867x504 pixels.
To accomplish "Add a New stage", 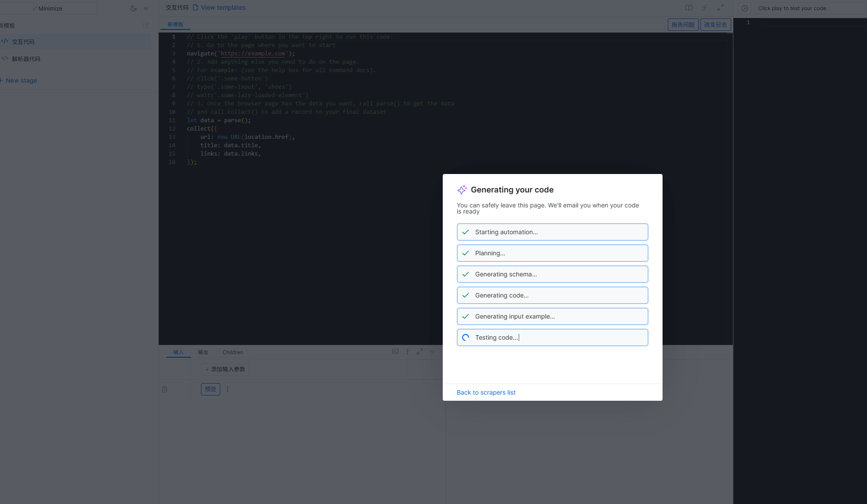I will pyautogui.click(x=21, y=80).
